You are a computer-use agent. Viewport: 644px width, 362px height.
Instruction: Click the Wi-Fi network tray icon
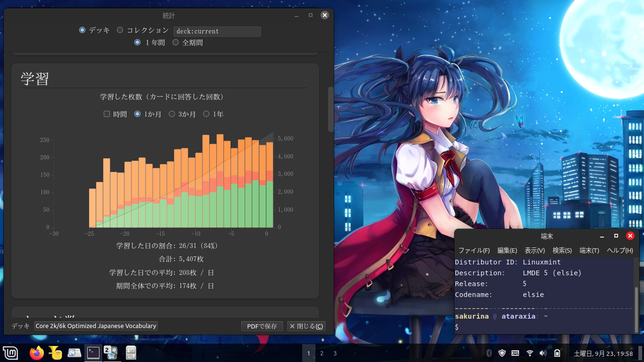coord(529,353)
